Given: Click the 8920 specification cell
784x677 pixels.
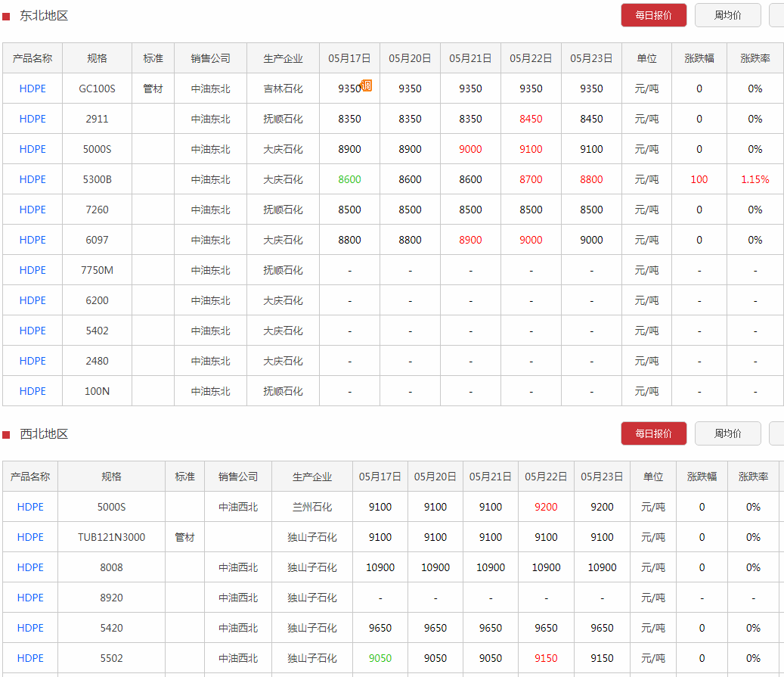Looking at the screenshot, I should tap(111, 598).
